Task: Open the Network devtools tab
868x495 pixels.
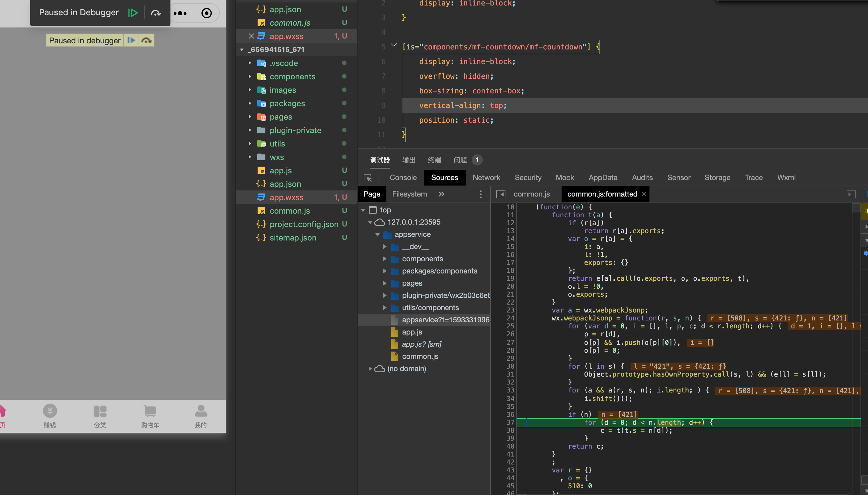Action: (x=486, y=178)
